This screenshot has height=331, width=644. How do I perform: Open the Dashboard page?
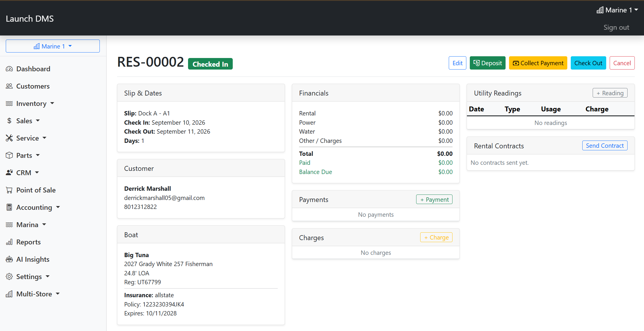tap(33, 69)
